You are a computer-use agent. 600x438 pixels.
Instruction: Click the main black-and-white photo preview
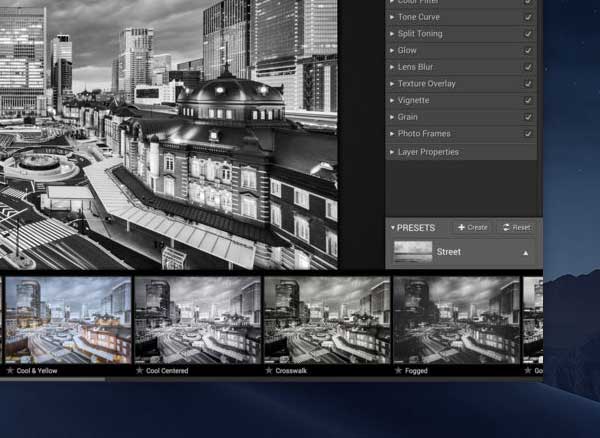[x=169, y=135]
